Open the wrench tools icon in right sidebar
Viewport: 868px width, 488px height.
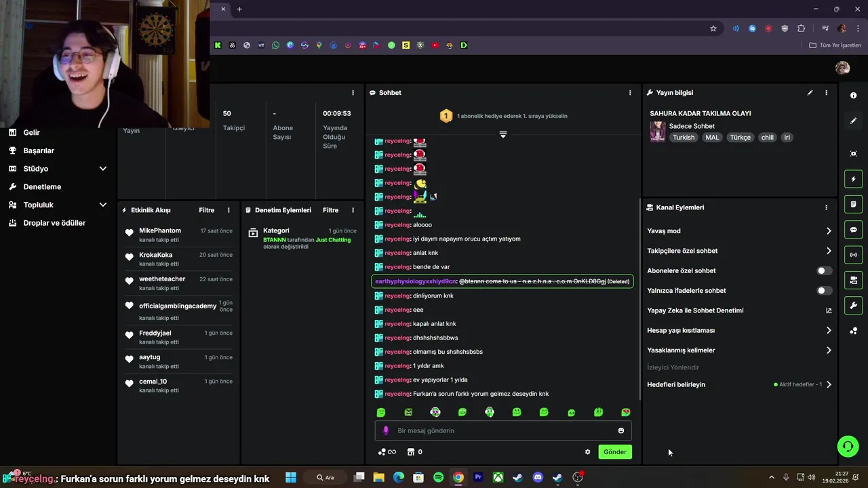coord(853,306)
